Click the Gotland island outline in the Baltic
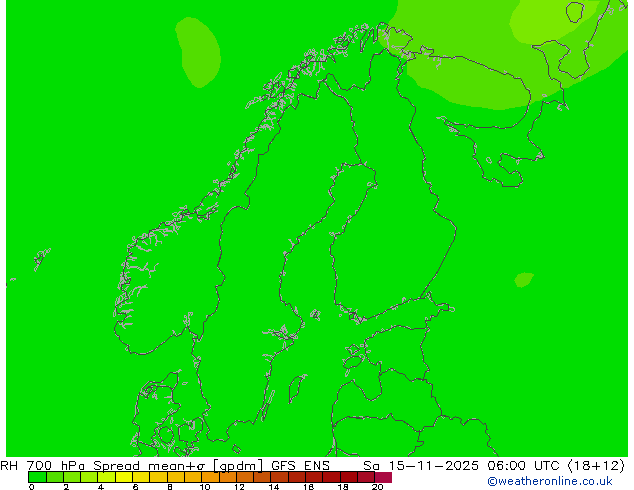This screenshot has width=634, height=490. [297, 389]
